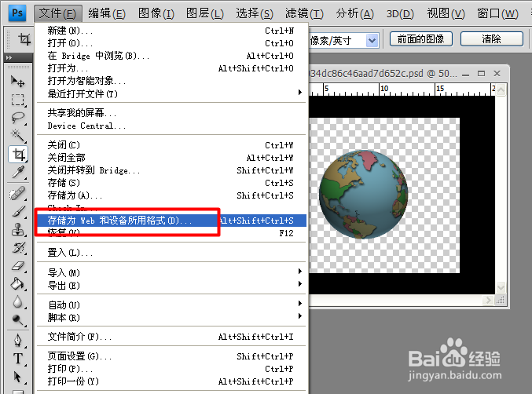Viewport: 532px width, 394px height.
Task: Open the 编辑 menu
Action: tap(107, 13)
